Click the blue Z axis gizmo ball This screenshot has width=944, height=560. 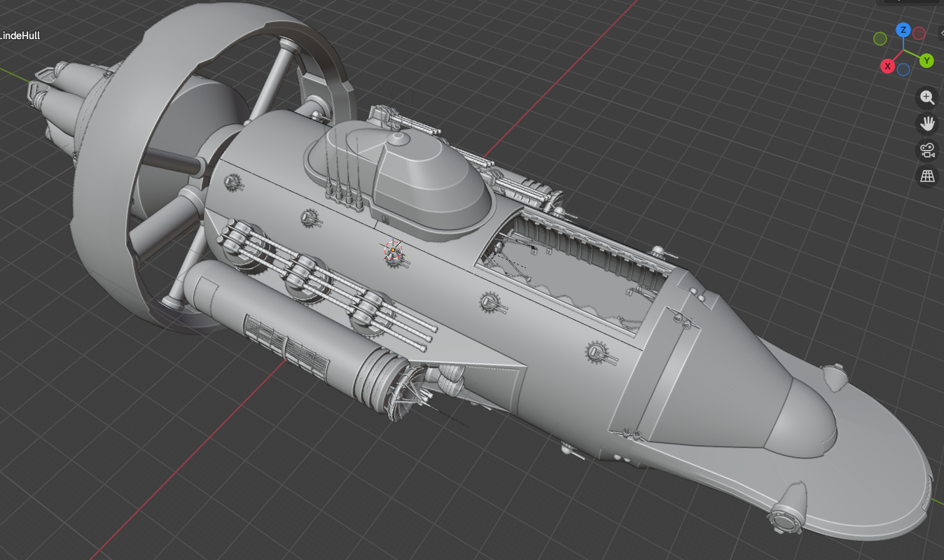point(903,30)
